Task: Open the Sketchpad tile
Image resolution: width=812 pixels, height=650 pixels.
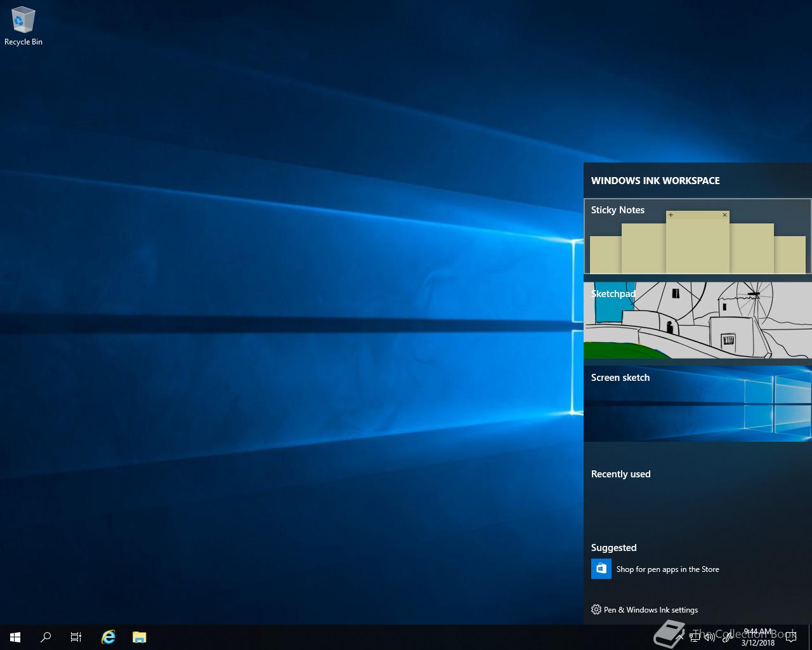Action: [697, 320]
